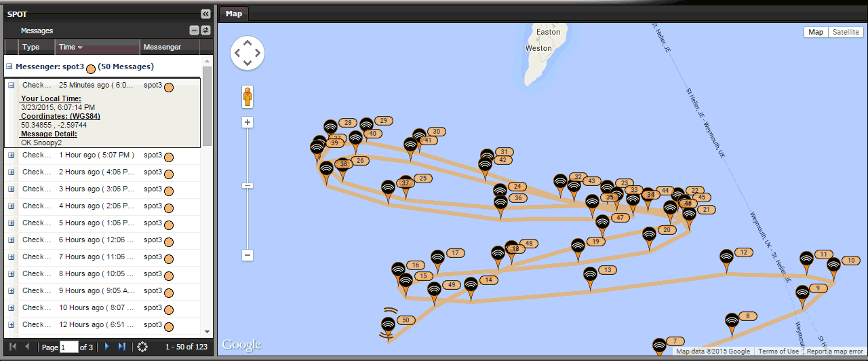Image resolution: width=868 pixels, height=361 pixels.
Task: Expand the 1 Hour ago message
Action: tap(11, 155)
